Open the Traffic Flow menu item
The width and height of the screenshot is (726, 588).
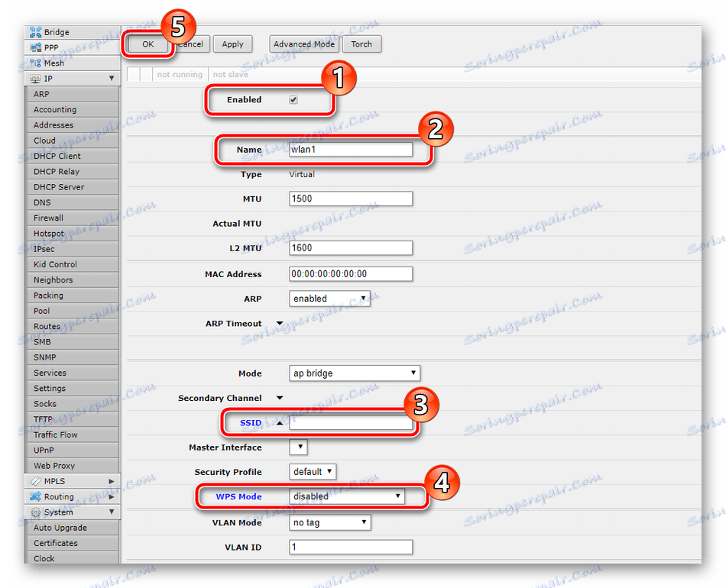pyautogui.click(x=73, y=435)
